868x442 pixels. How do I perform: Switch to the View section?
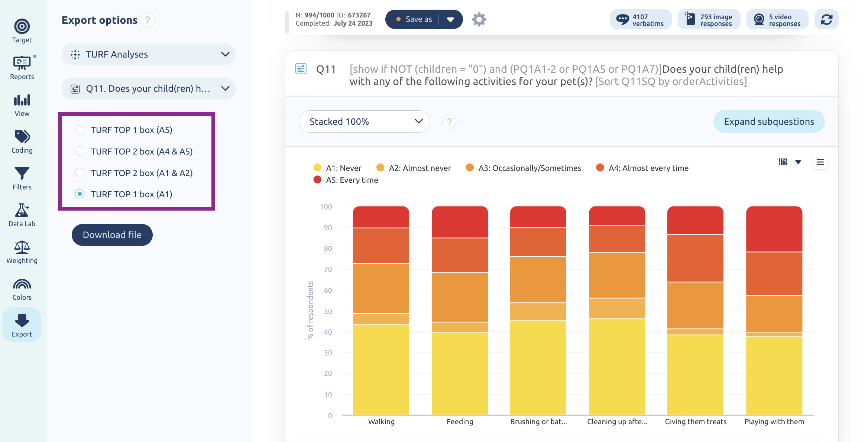(x=22, y=104)
